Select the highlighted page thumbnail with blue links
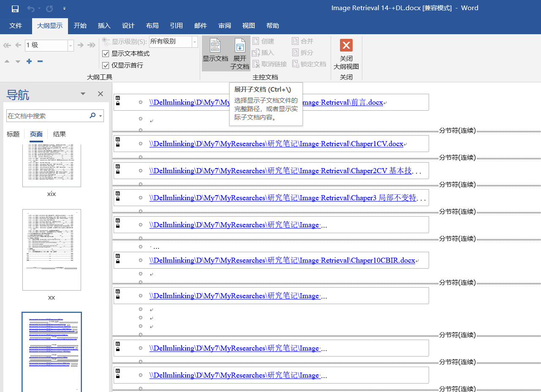Screen dimensions: 541x392 click(52, 352)
